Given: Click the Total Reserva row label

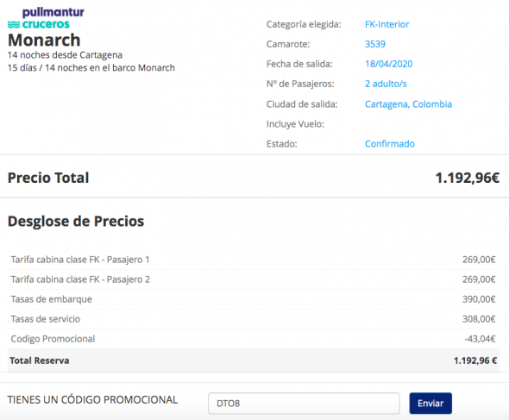Looking at the screenshot, I should [x=40, y=360].
